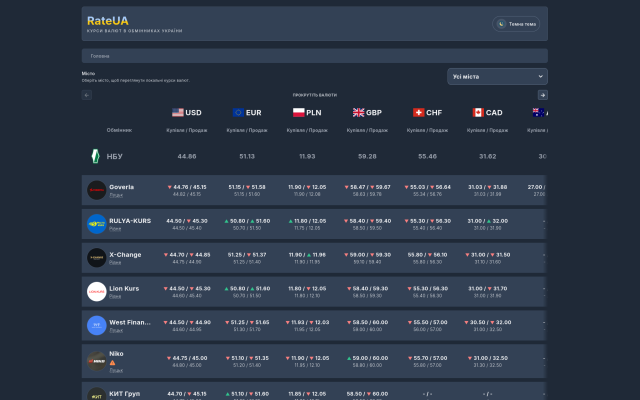Open the RULYA-KURS exchanger logo
This screenshot has height=400, width=640.
[x=97, y=224]
